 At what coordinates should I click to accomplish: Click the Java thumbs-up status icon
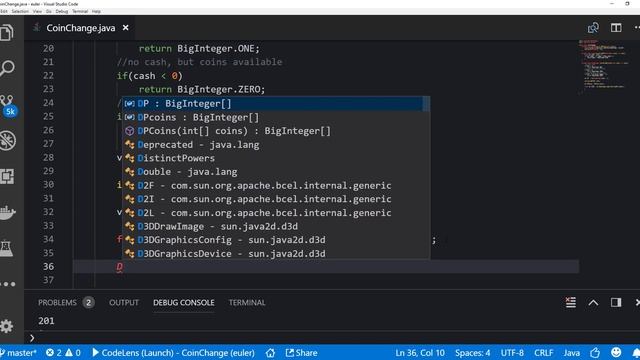[595, 353]
